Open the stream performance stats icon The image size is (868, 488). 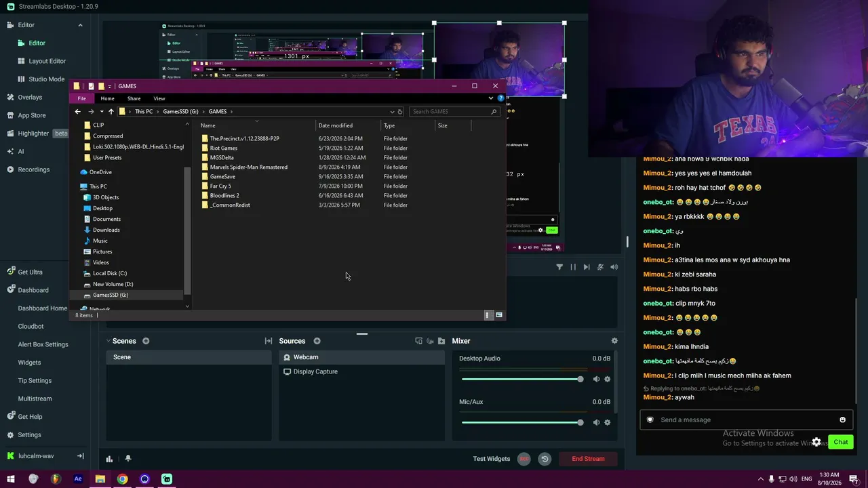(x=109, y=459)
